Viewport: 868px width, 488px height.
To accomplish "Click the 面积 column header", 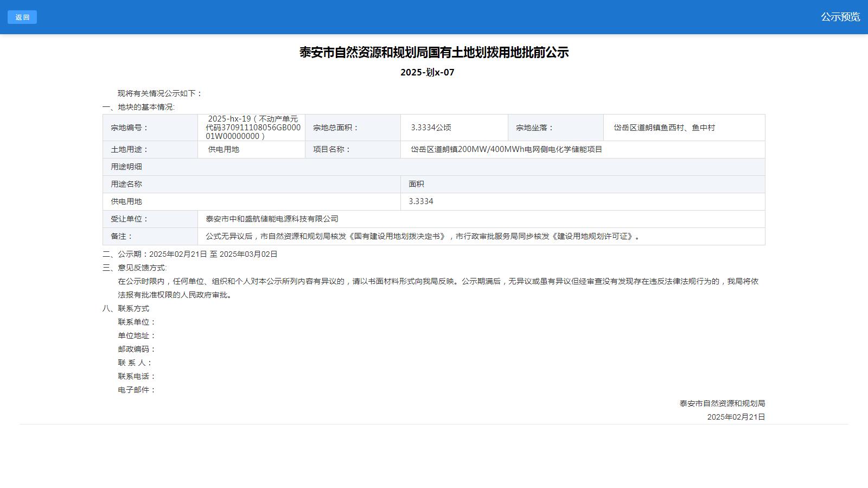I will click(x=583, y=184).
